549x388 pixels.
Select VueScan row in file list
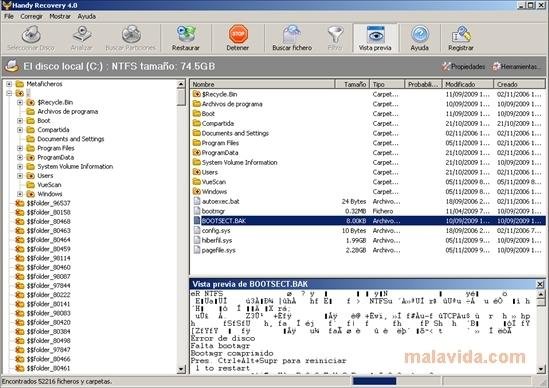pyautogui.click(x=368, y=182)
